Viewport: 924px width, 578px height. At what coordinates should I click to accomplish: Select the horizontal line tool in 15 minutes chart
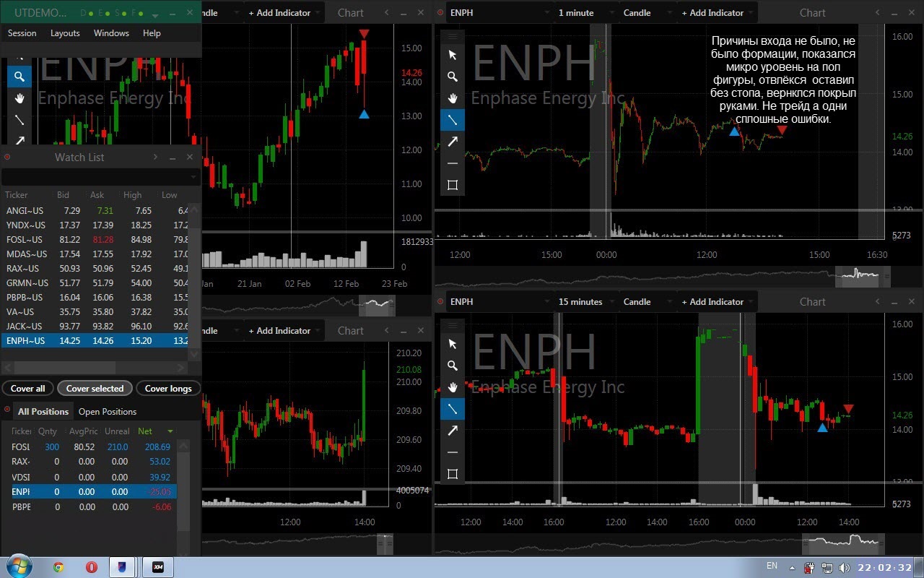pyautogui.click(x=453, y=452)
